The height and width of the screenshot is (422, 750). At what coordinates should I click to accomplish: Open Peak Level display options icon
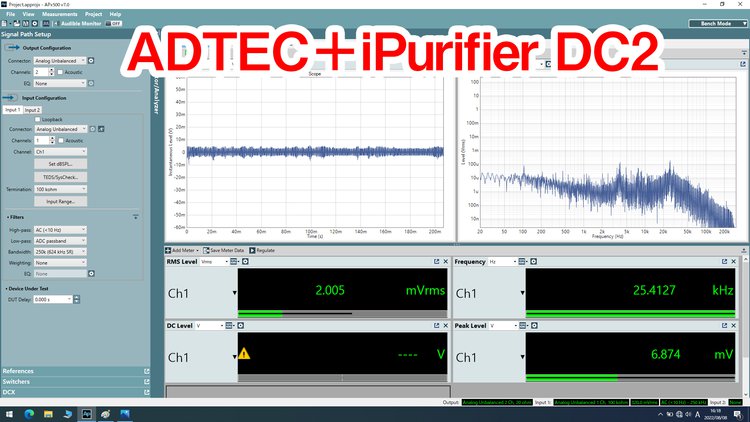point(523,326)
